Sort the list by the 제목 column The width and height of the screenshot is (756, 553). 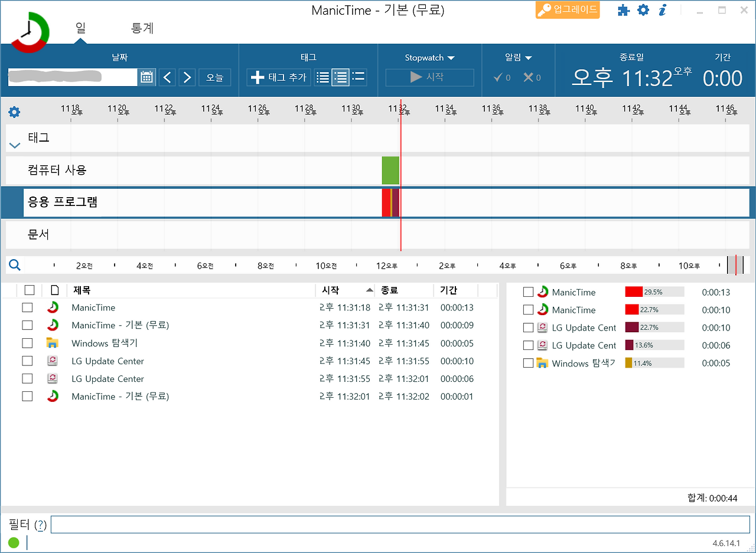coord(82,290)
